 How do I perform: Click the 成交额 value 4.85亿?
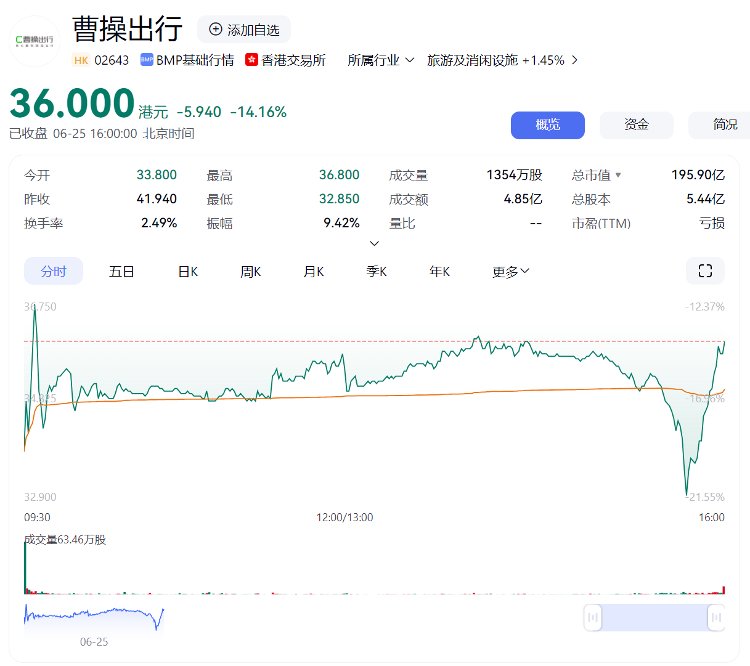click(523, 199)
